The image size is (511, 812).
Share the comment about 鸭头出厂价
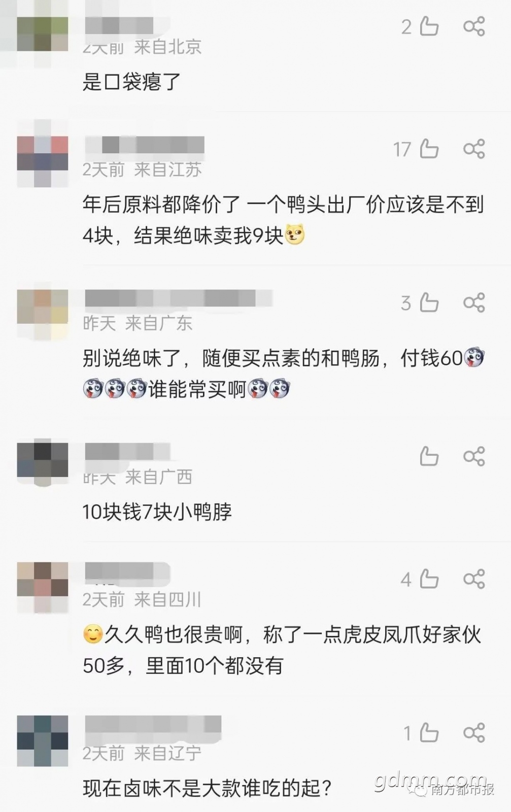474,149
